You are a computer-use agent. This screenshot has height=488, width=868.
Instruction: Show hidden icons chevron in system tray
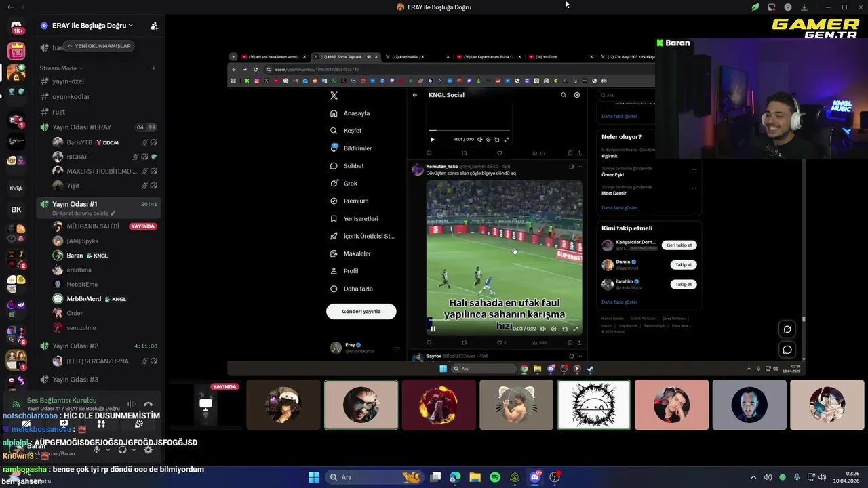coord(753,477)
